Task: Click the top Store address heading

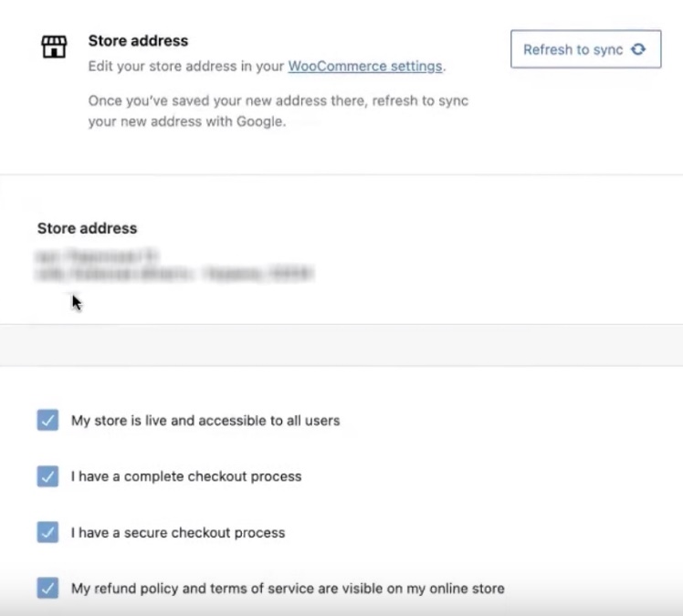Action: (x=138, y=41)
